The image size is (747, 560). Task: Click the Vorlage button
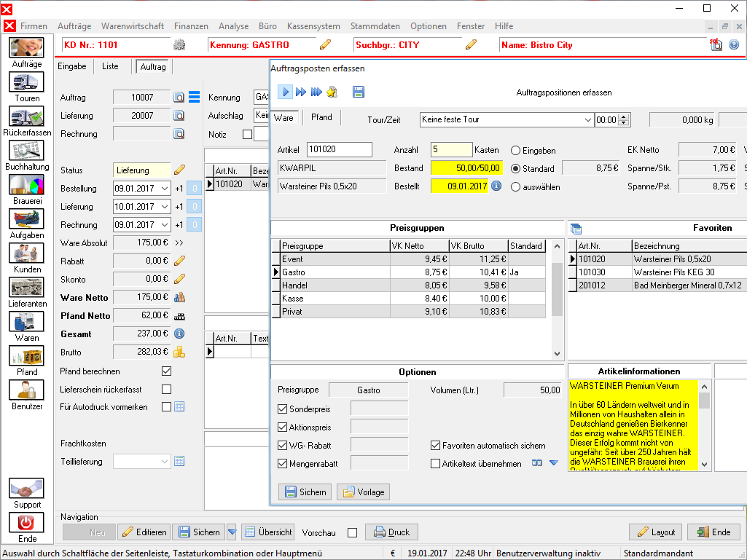click(363, 492)
